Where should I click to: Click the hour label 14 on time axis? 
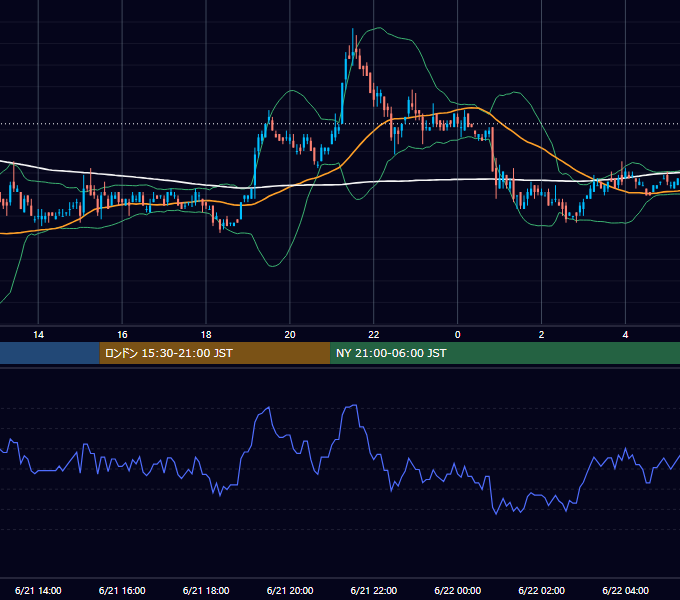point(38,335)
